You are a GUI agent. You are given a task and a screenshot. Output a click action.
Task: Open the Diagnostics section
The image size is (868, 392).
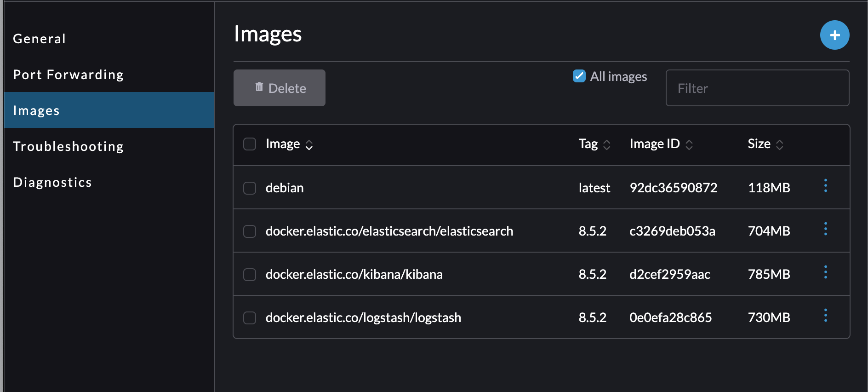click(x=109, y=182)
